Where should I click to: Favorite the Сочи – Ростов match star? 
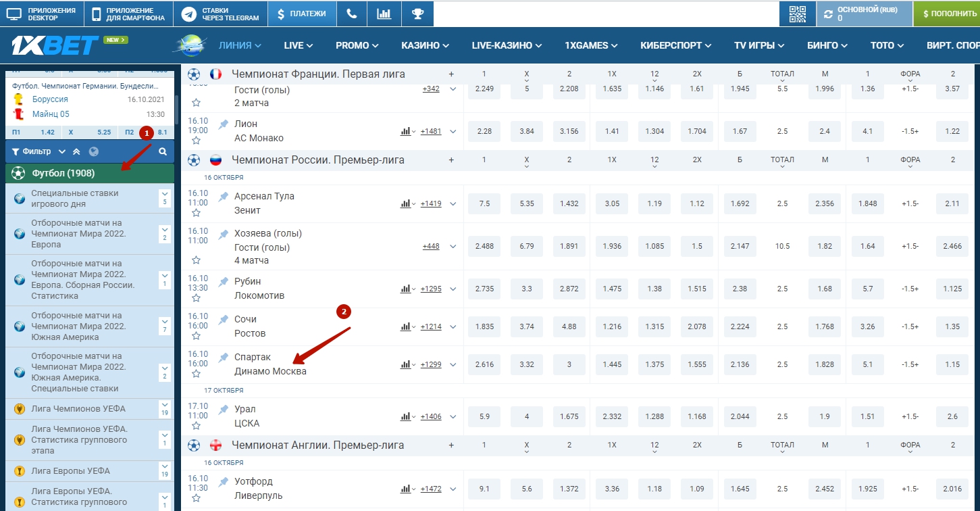pos(196,336)
